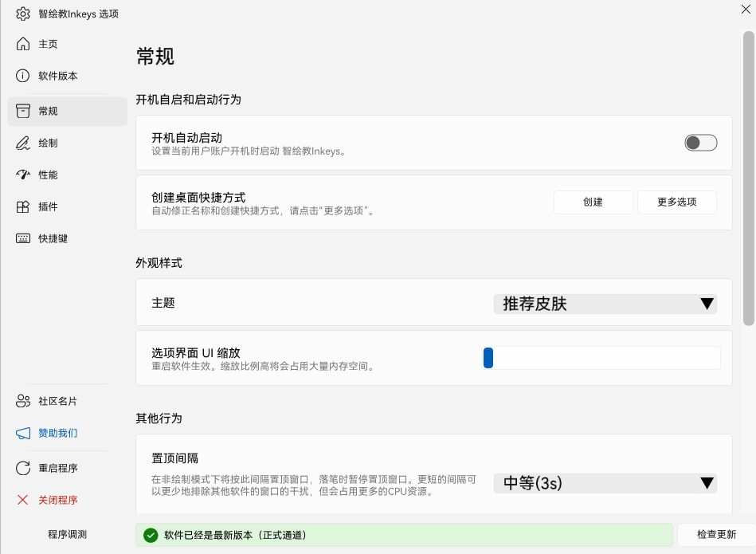Click the 赞助我们 link
The image size is (756, 554).
(68, 433)
